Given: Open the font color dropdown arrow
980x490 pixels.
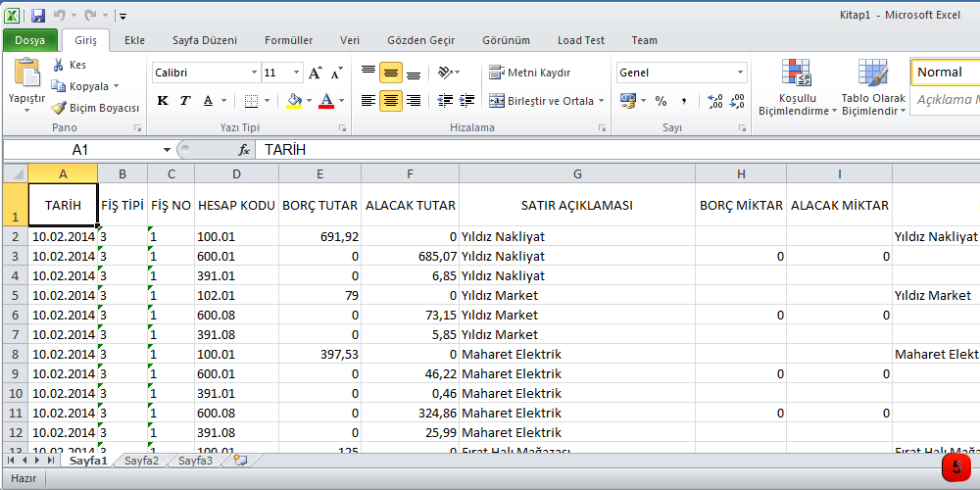Looking at the screenshot, I should (342, 101).
